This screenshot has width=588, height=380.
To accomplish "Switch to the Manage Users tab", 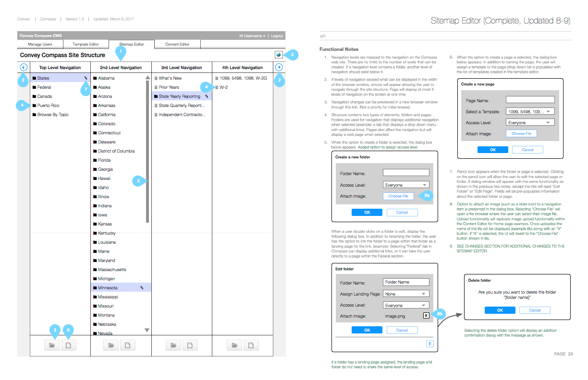I will coord(40,44).
